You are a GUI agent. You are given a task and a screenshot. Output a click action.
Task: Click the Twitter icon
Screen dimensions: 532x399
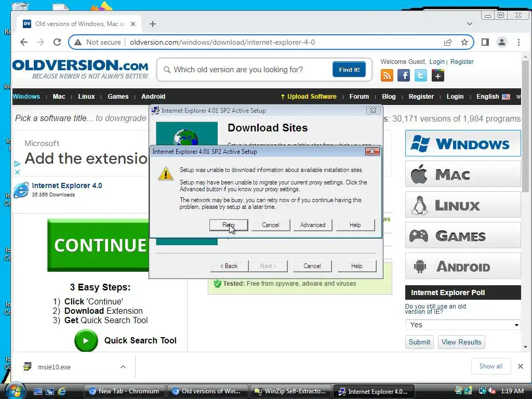click(x=420, y=75)
